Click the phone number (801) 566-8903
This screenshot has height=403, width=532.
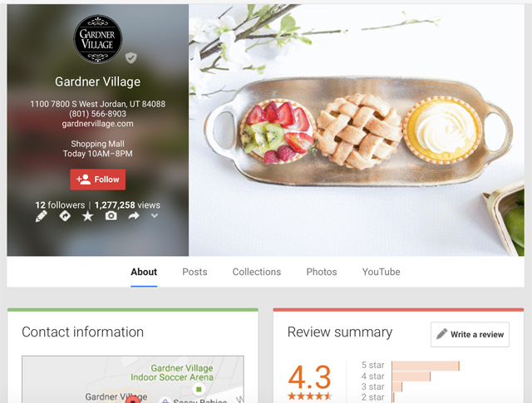(x=98, y=114)
